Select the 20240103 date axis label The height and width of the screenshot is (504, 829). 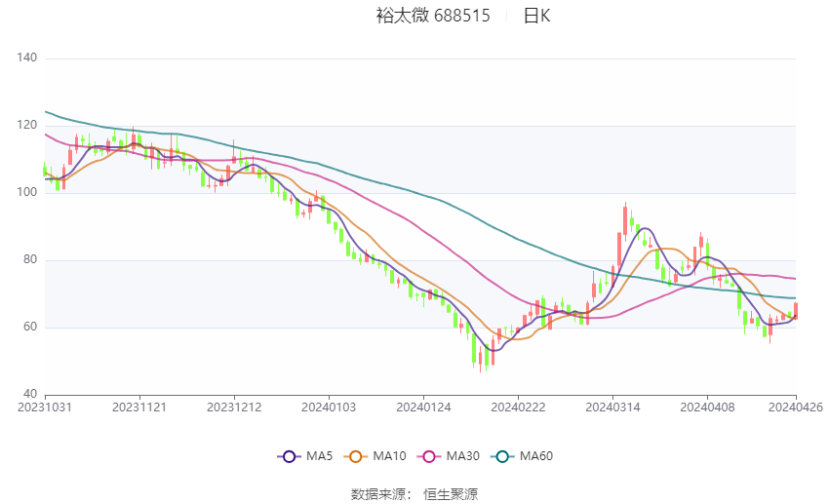[x=329, y=407]
